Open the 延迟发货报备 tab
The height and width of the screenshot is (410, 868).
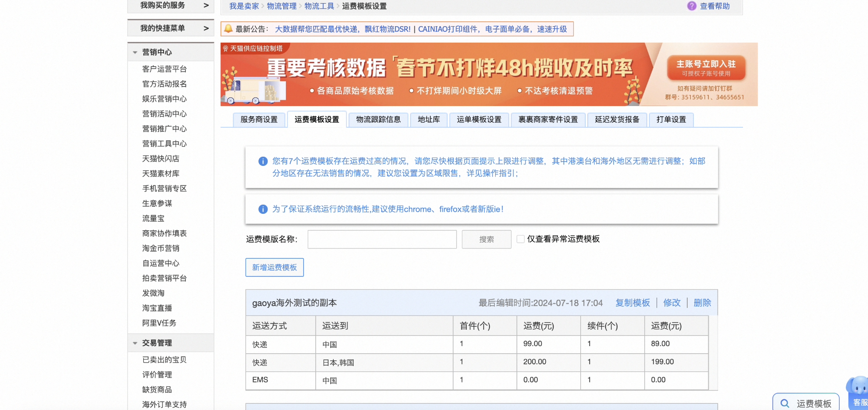pyautogui.click(x=617, y=120)
